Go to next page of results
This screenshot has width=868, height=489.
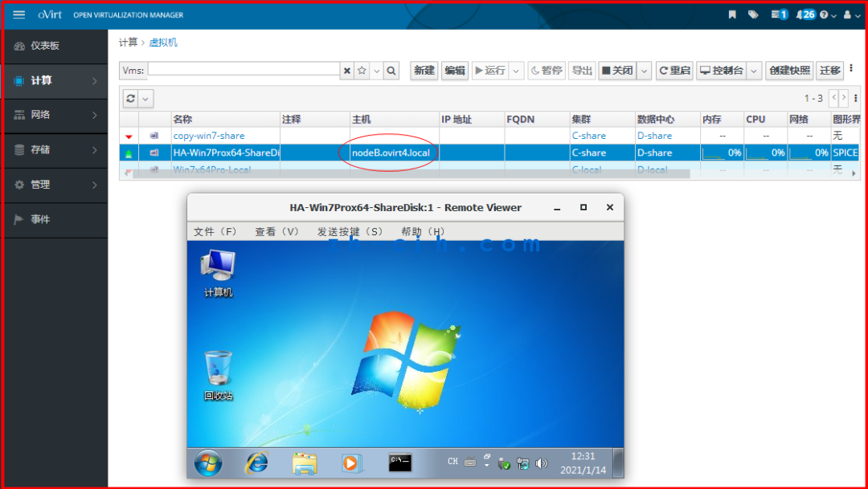tap(844, 98)
